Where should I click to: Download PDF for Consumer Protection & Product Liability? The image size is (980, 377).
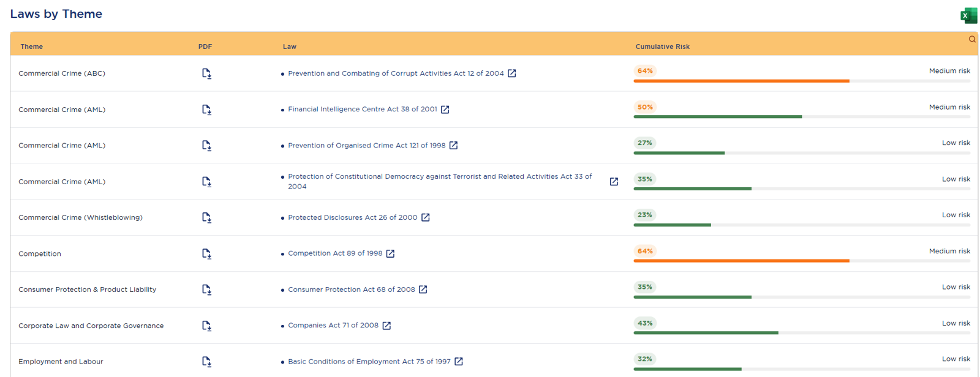point(206,289)
